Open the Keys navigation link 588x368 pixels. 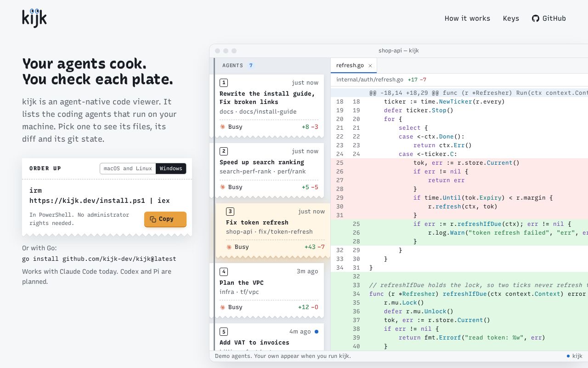point(511,18)
